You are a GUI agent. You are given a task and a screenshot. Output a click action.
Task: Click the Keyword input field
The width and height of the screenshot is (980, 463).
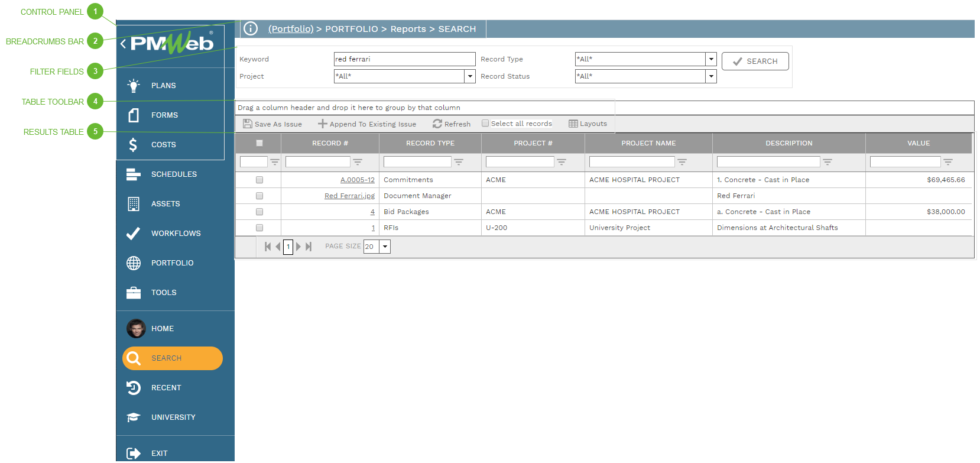(x=404, y=59)
